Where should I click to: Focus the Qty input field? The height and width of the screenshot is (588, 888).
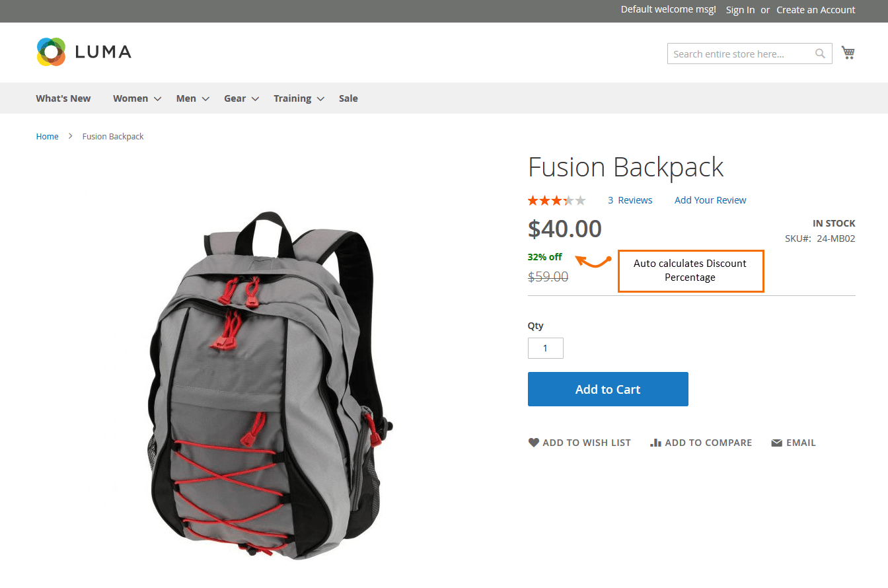click(x=546, y=348)
